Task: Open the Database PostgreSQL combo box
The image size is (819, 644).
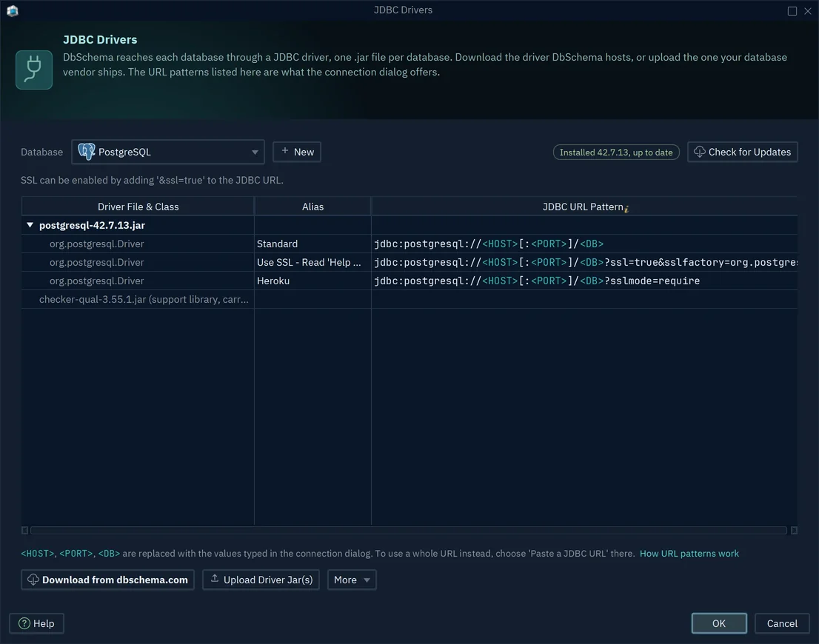Action: [x=167, y=152]
